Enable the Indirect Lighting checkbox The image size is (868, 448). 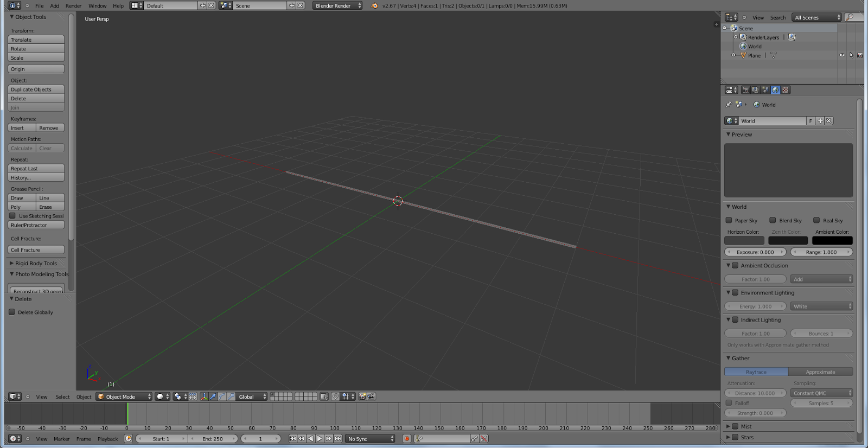735,319
